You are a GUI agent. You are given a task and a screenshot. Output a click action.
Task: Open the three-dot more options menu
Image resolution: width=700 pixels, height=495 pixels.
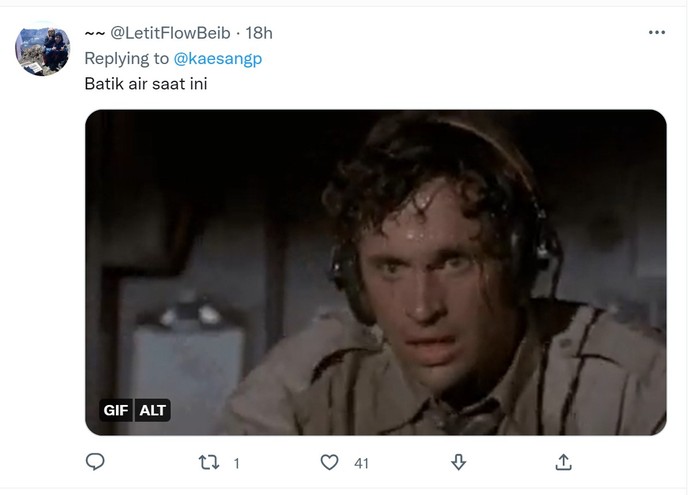click(657, 32)
